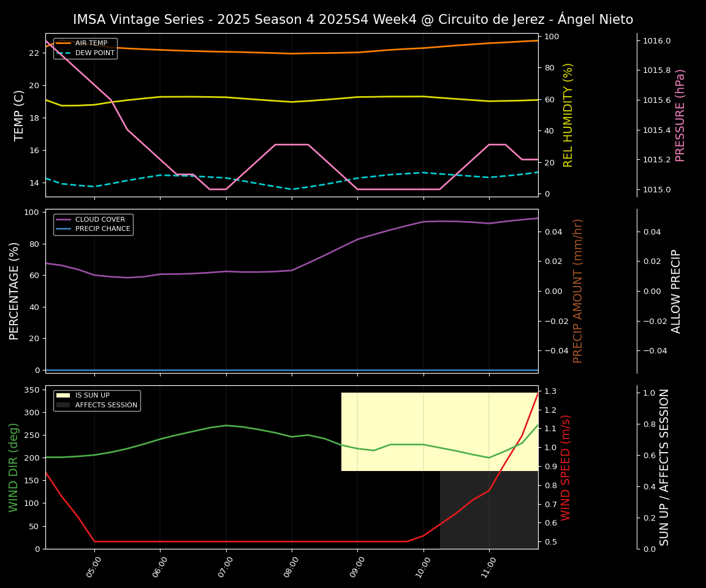The width and height of the screenshot is (706, 588).
Task: Click the DEW POINT legend entry
Action: (94, 53)
